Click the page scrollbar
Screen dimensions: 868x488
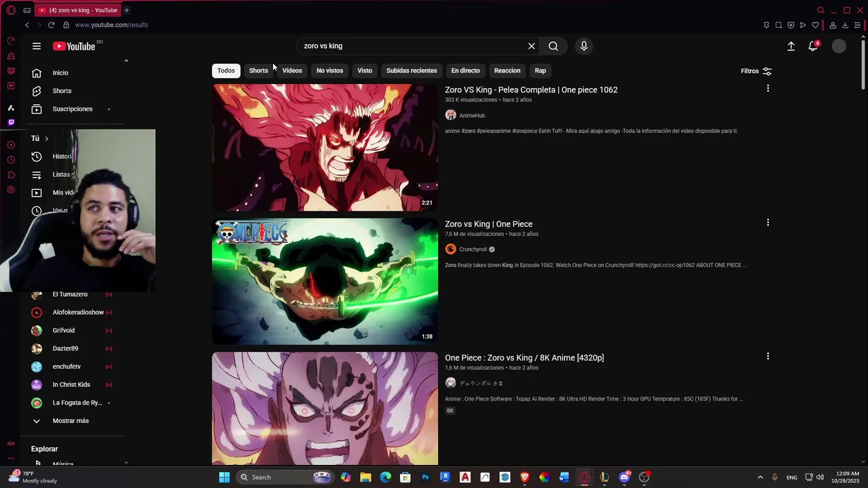point(863,63)
